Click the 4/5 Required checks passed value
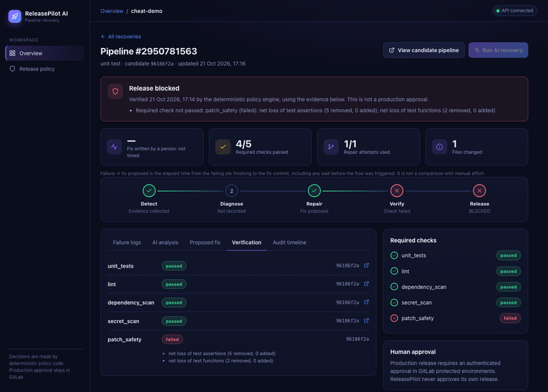Screen dimensions: 548x392 coord(244,144)
